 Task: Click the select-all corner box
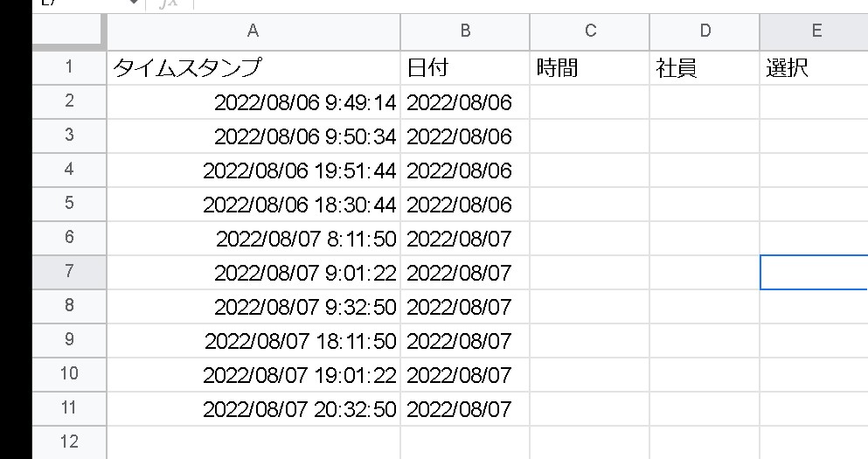pos(69,31)
